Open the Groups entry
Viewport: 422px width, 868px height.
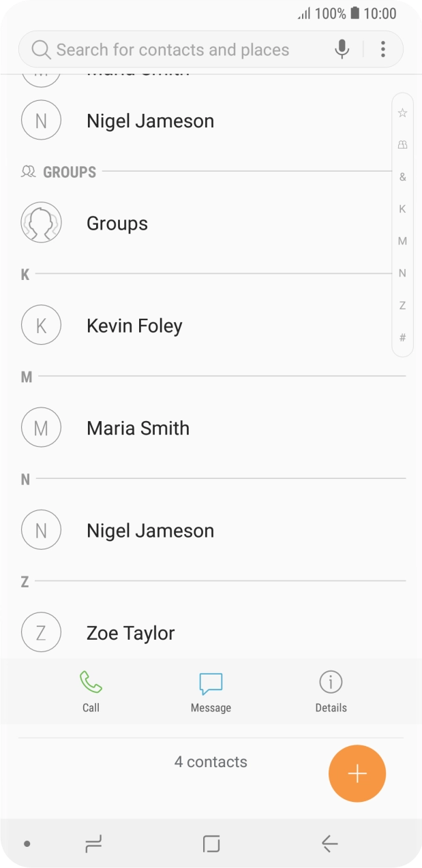click(117, 223)
